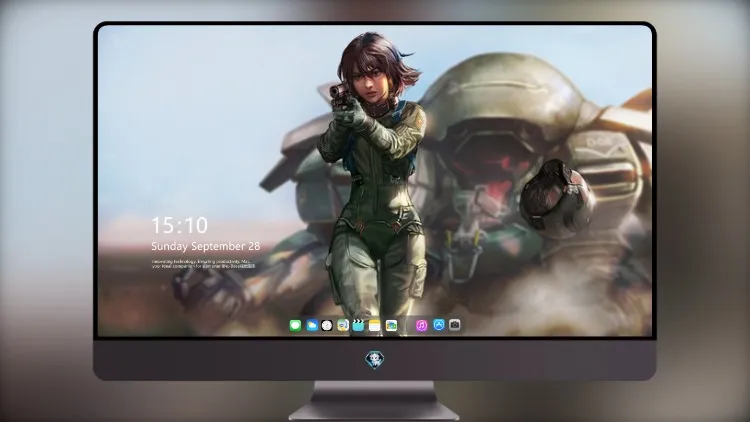Click the 15:10 clock widget

point(180,225)
